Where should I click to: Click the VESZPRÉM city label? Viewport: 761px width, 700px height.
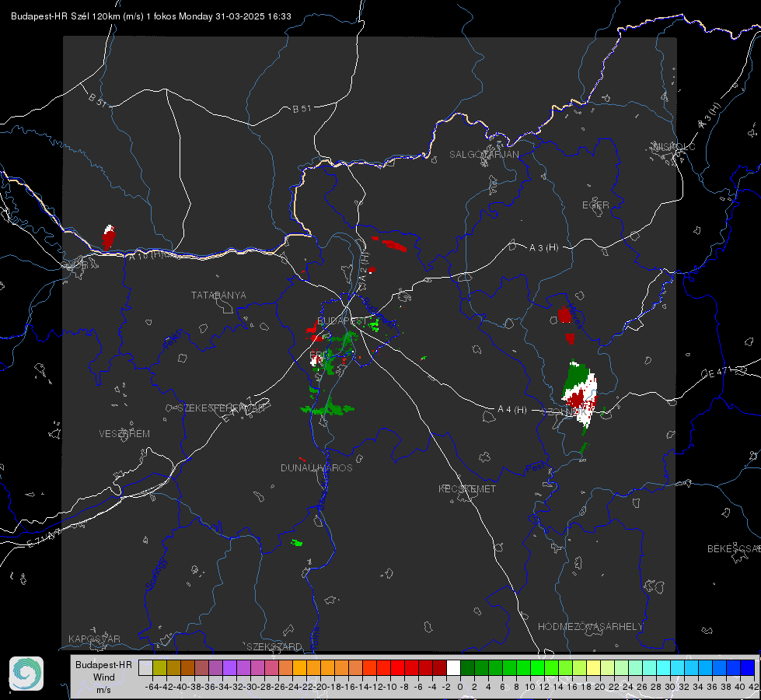[124, 434]
